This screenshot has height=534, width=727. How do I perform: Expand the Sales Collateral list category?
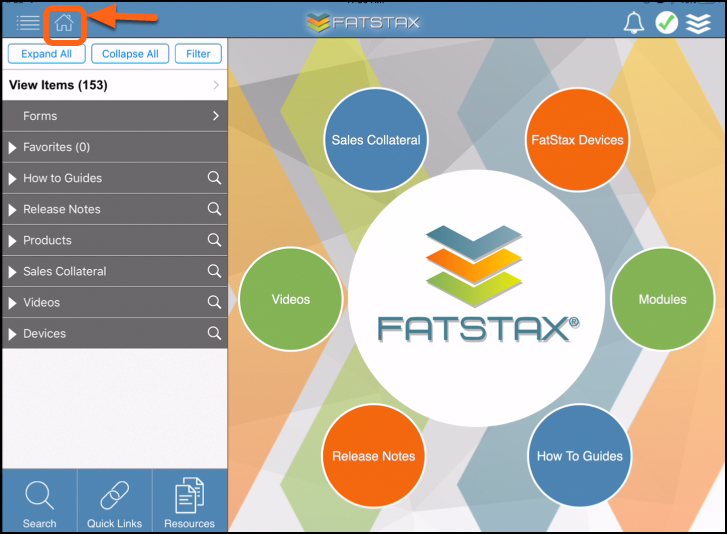click(x=13, y=272)
